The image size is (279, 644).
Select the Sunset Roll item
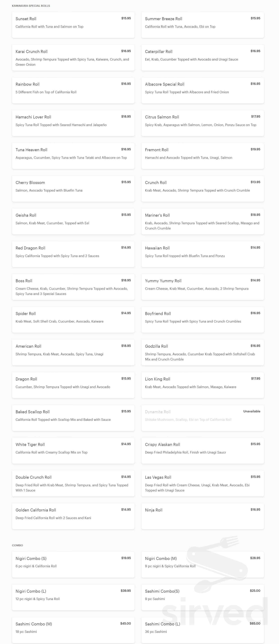(73, 25)
